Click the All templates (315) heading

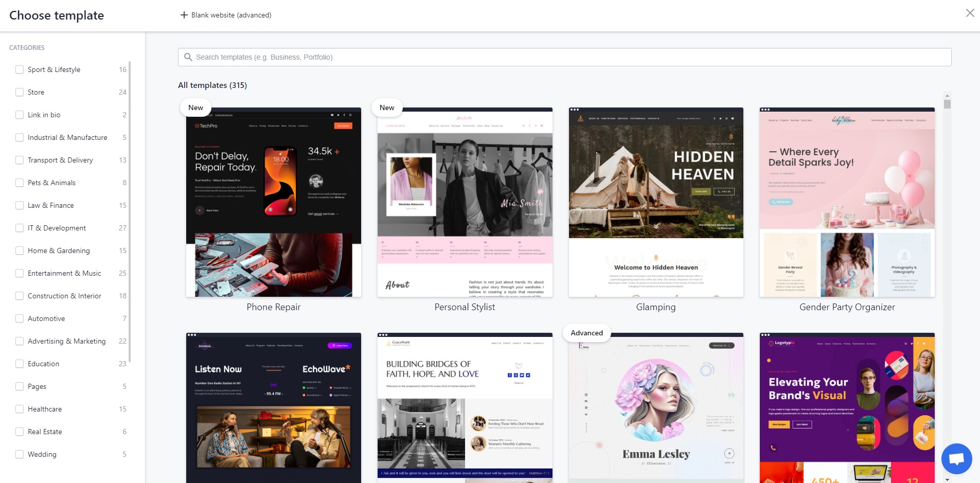(x=212, y=85)
